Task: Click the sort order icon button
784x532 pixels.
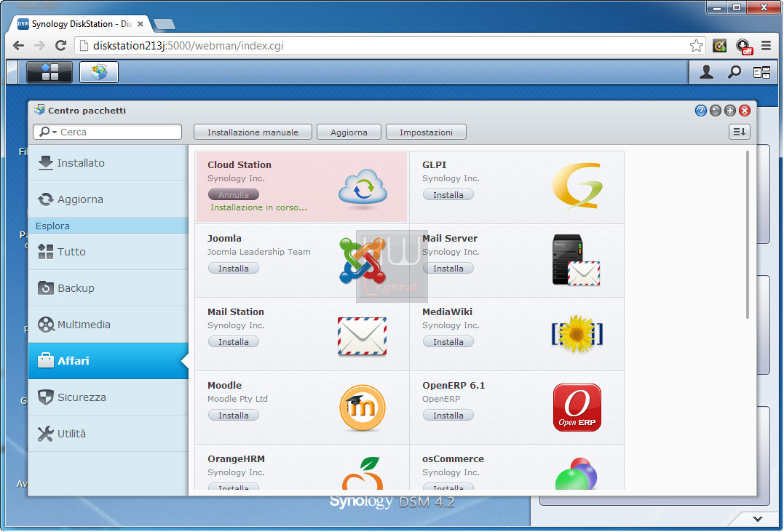Action: pos(739,132)
